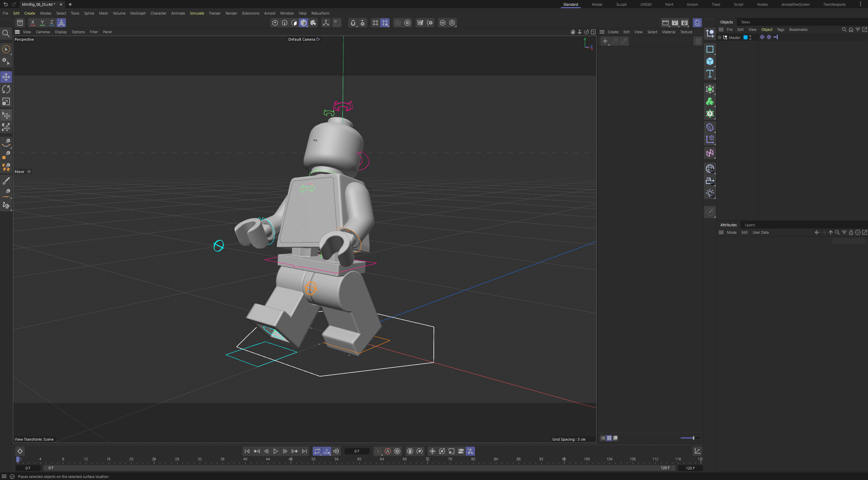The width and height of the screenshot is (868, 480).
Task: Click Bookmarks in Object Manager
Action: pos(798,30)
